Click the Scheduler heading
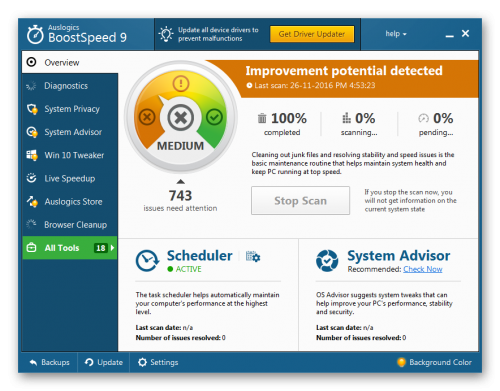 point(200,256)
